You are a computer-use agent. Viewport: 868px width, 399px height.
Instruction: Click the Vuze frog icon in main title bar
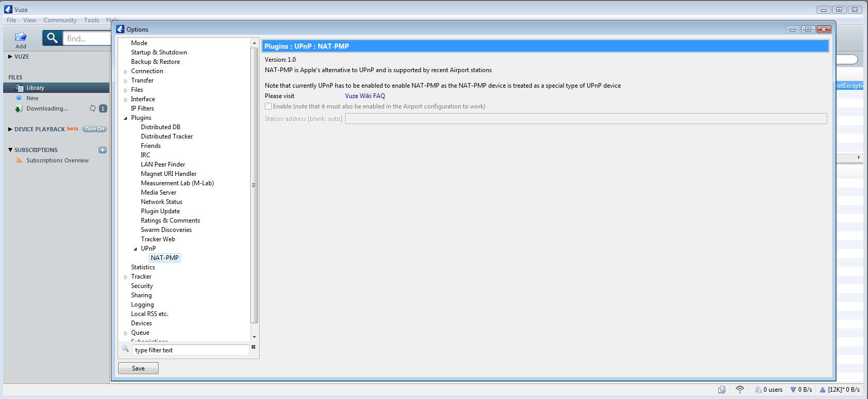click(8, 9)
